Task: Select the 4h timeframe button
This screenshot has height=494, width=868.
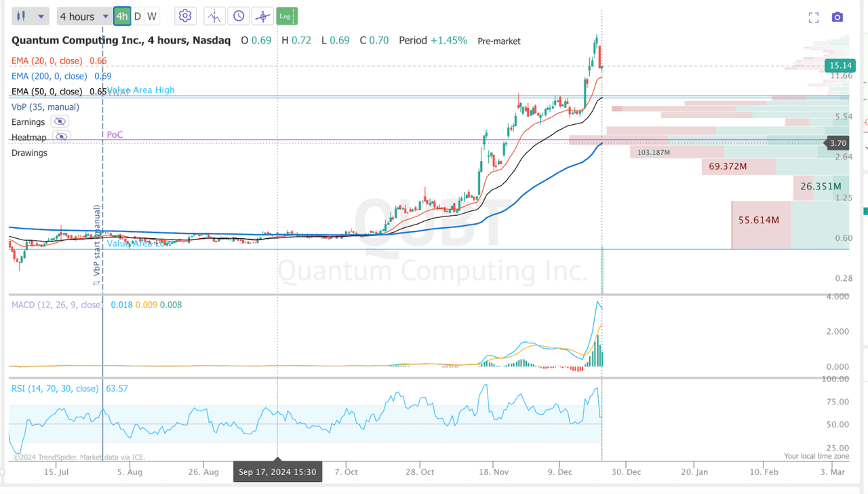Action: tap(122, 16)
